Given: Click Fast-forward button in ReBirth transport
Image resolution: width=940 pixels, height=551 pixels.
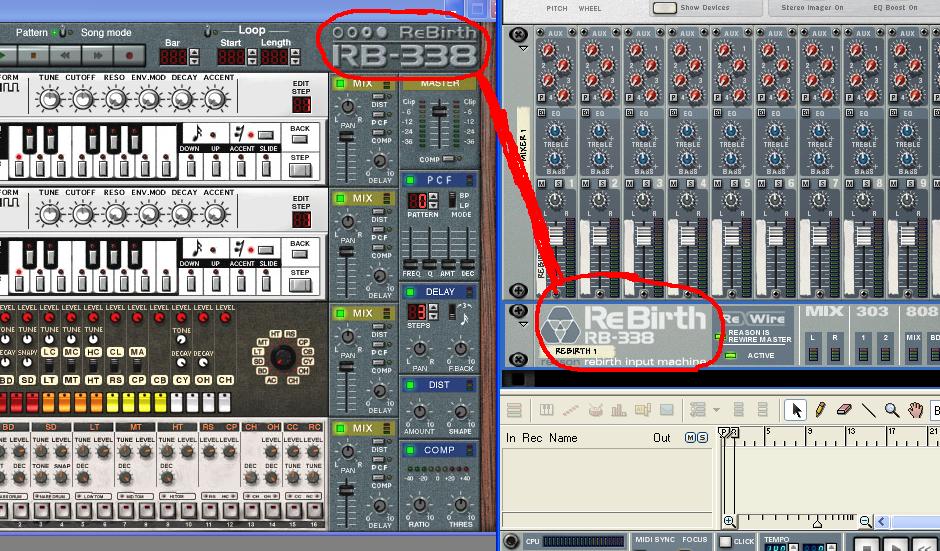Looking at the screenshot, I should click(x=98, y=56).
